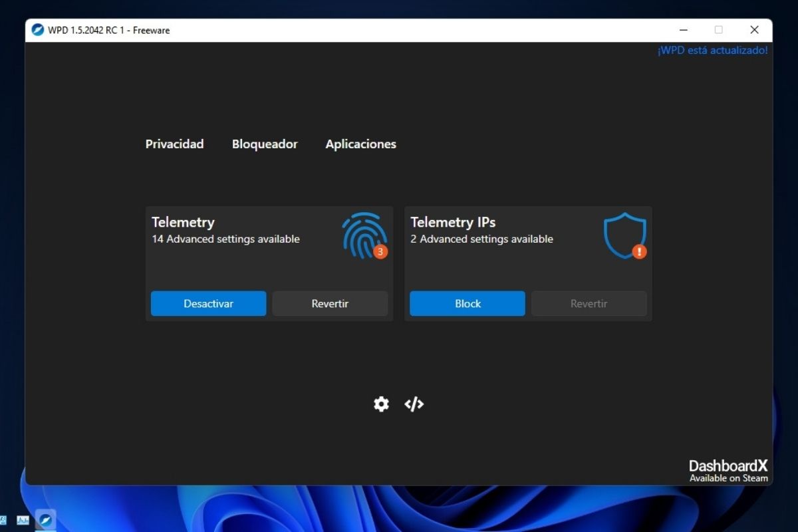Click the orange warning badge on shield

(639, 251)
